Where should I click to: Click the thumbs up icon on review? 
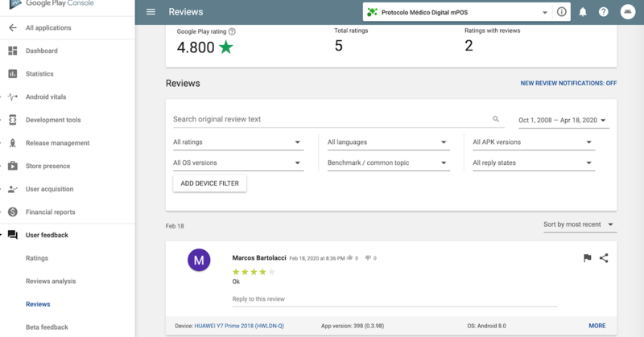(350, 258)
